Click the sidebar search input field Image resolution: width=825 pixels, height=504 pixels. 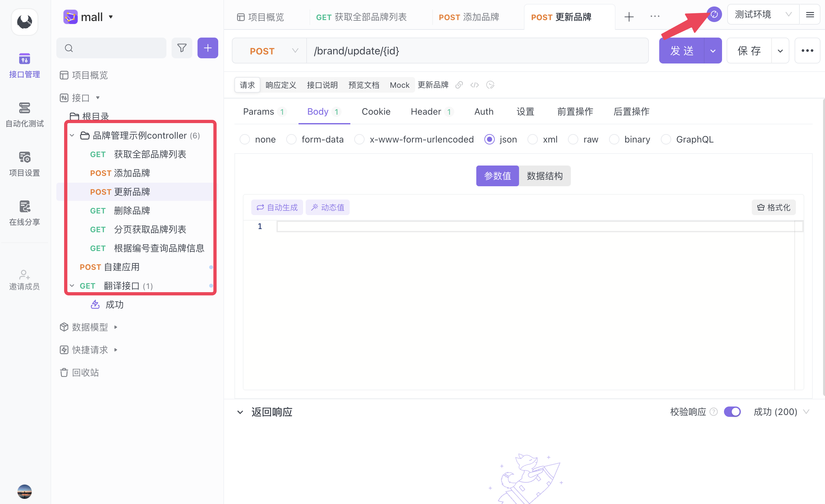click(114, 48)
